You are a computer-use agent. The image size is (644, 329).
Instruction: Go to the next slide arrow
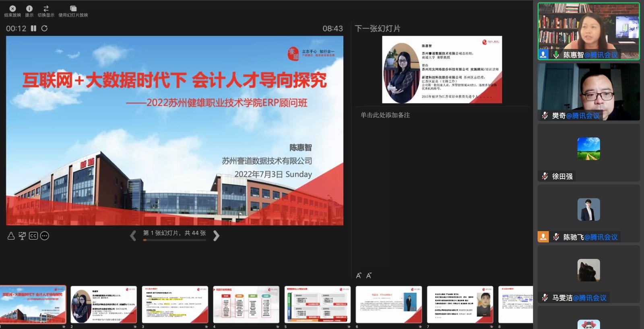pos(216,236)
